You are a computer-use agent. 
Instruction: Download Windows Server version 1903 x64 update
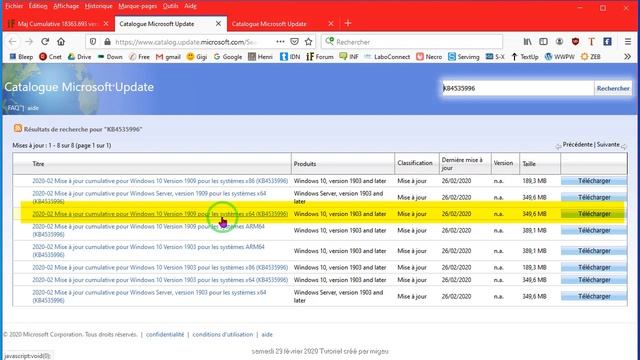click(594, 296)
